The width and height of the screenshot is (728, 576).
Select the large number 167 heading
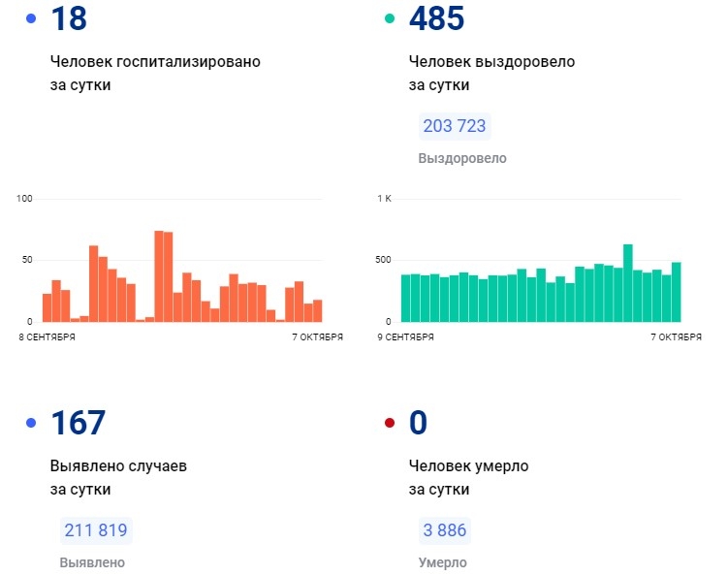pyautogui.click(x=78, y=423)
